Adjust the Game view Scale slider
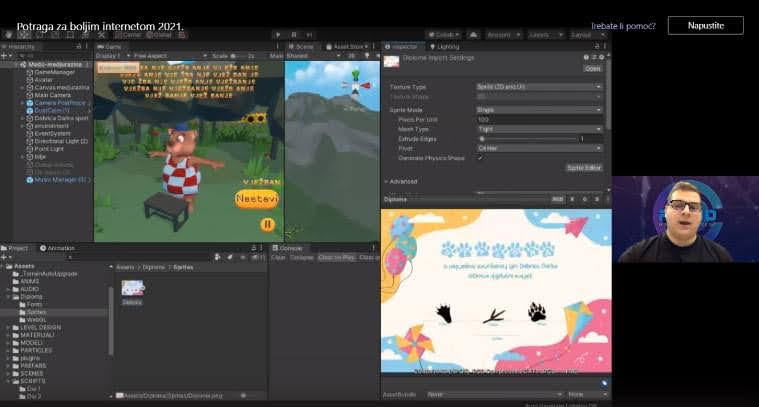Screen dimensions: 759x407 (x=238, y=56)
